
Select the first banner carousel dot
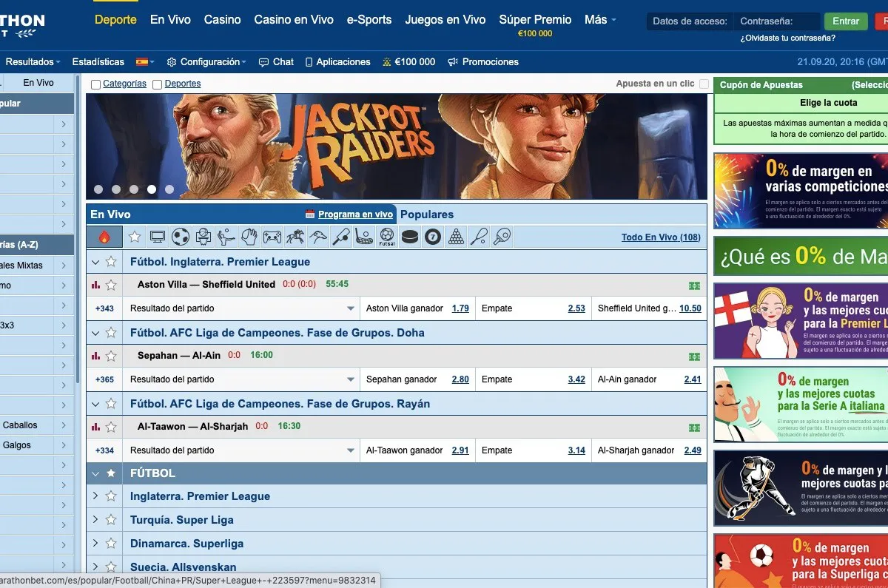point(98,189)
